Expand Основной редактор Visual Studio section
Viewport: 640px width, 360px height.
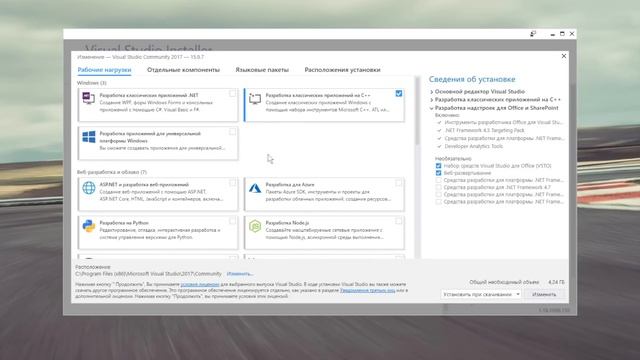coord(431,92)
